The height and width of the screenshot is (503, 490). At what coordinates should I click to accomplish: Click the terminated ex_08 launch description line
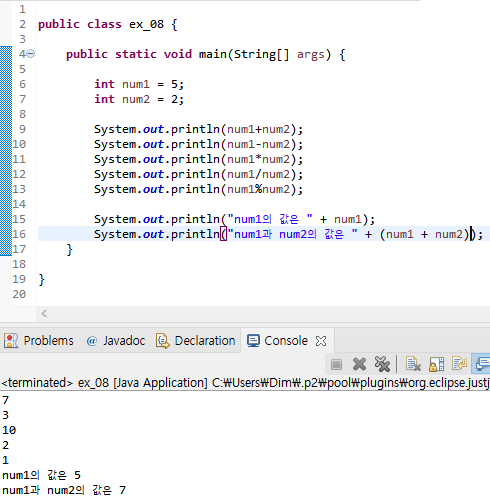coord(245,383)
